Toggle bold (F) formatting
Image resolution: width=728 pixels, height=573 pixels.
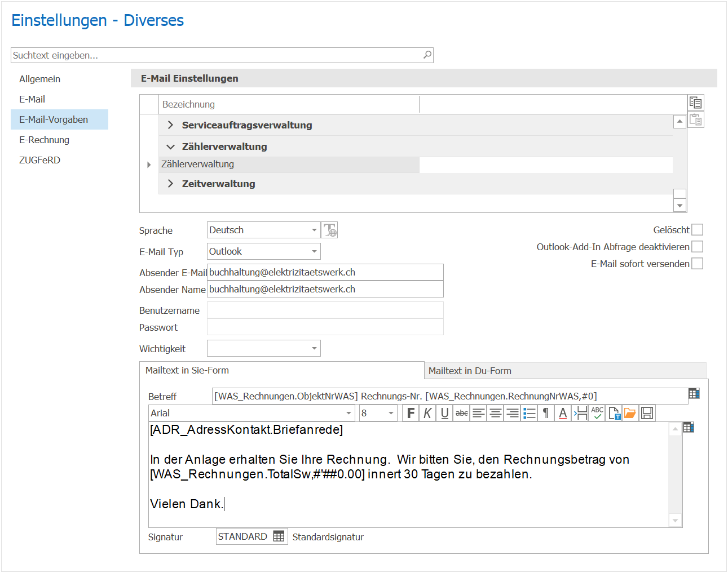(411, 413)
